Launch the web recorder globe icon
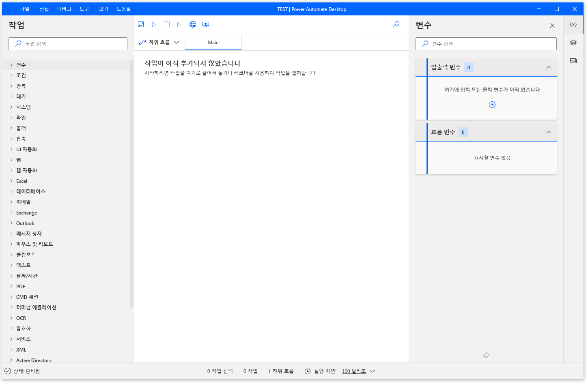The image size is (588, 384). click(193, 24)
